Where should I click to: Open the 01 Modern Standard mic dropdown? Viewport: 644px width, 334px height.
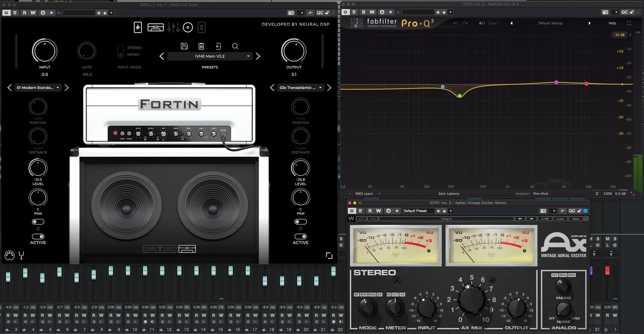[x=38, y=88]
